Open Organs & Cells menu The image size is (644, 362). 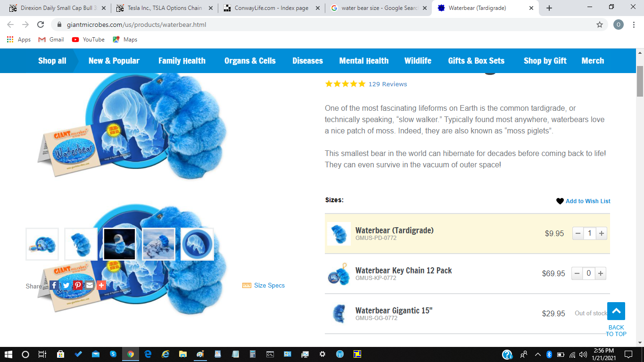pos(250,61)
